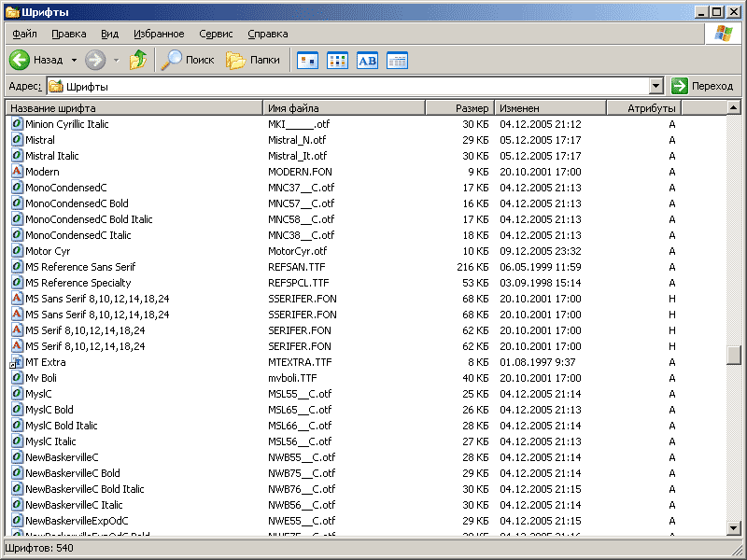
Task: Go back with the Назад button
Action: [x=36, y=60]
